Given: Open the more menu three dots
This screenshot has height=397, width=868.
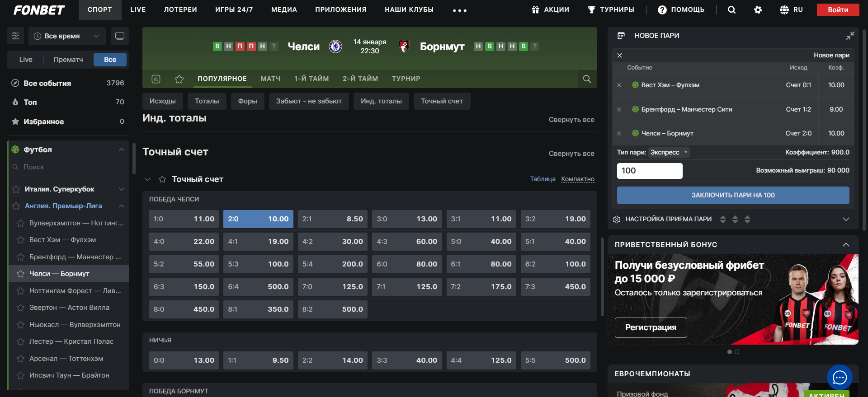Looking at the screenshot, I should [x=460, y=10].
